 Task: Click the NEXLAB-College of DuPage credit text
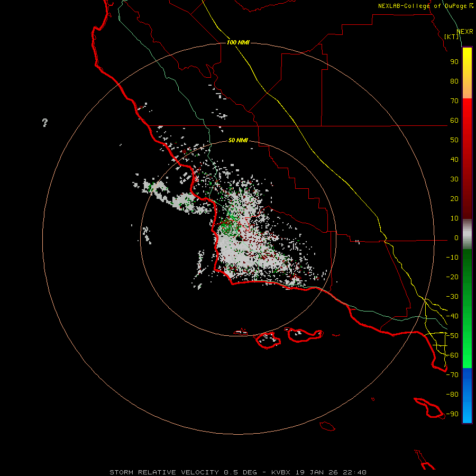pyautogui.click(x=425, y=6)
